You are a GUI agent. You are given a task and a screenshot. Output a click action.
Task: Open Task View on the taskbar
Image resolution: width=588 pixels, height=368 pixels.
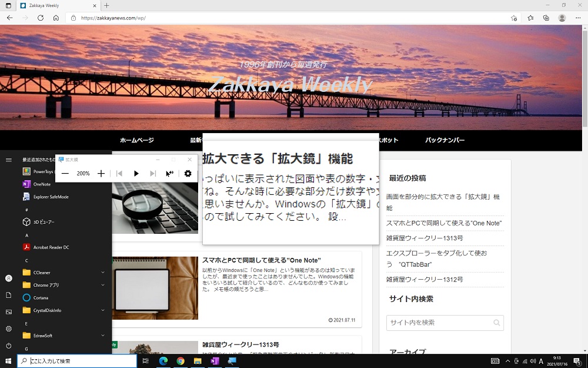click(145, 361)
